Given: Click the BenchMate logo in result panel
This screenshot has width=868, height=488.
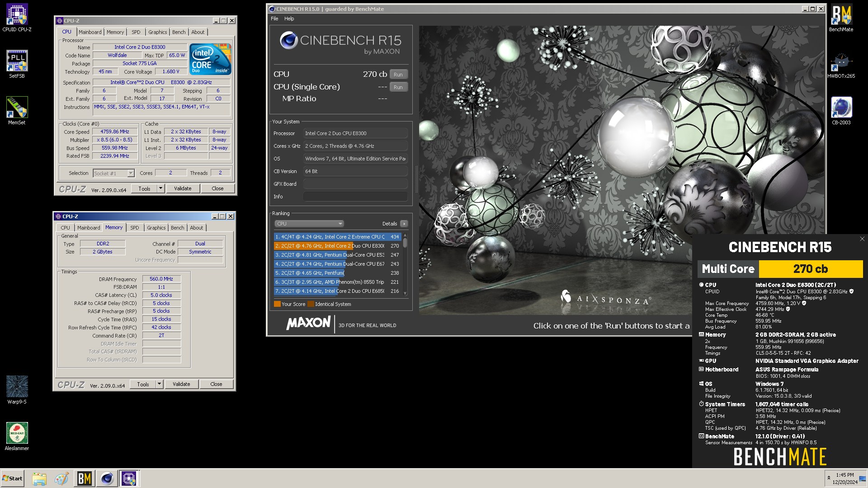Looking at the screenshot, I should [780, 456].
